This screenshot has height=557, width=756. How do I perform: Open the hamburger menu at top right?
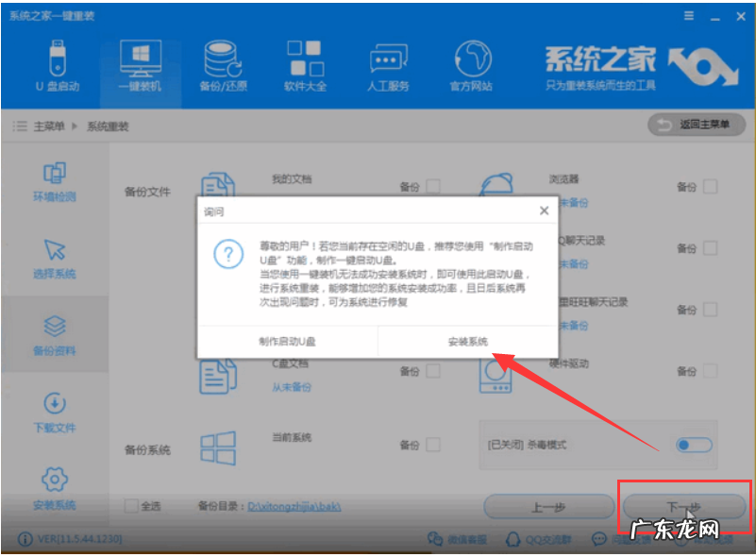[x=690, y=15]
